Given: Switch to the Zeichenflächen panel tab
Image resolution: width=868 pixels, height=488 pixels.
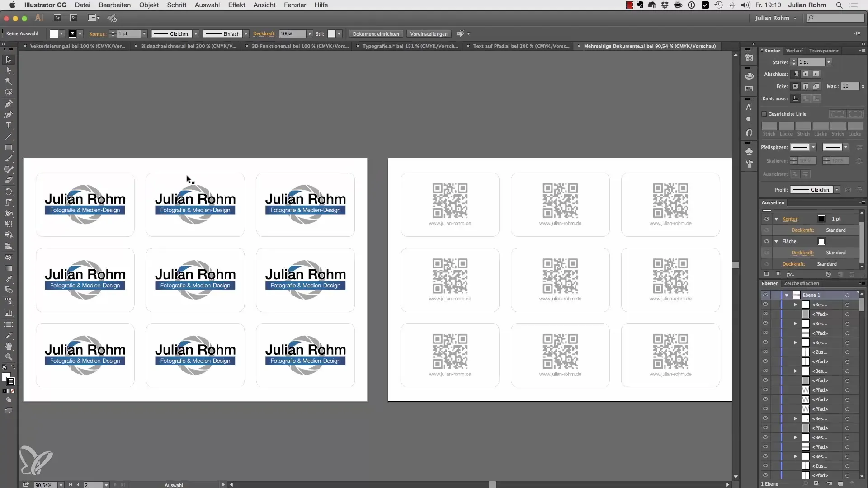Looking at the screenshot, I should (x=801, y=283).
